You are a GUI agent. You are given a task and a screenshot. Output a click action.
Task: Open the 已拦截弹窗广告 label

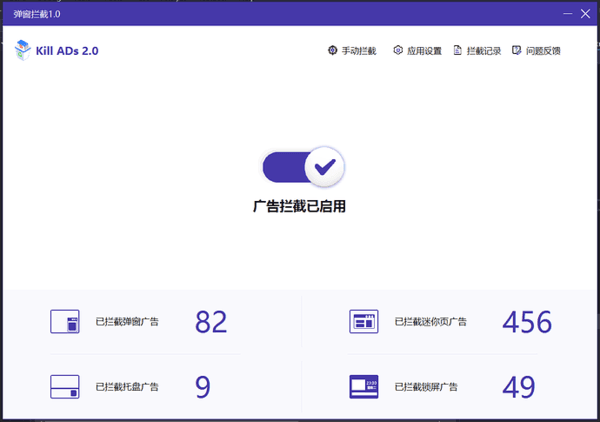point(127,322)
